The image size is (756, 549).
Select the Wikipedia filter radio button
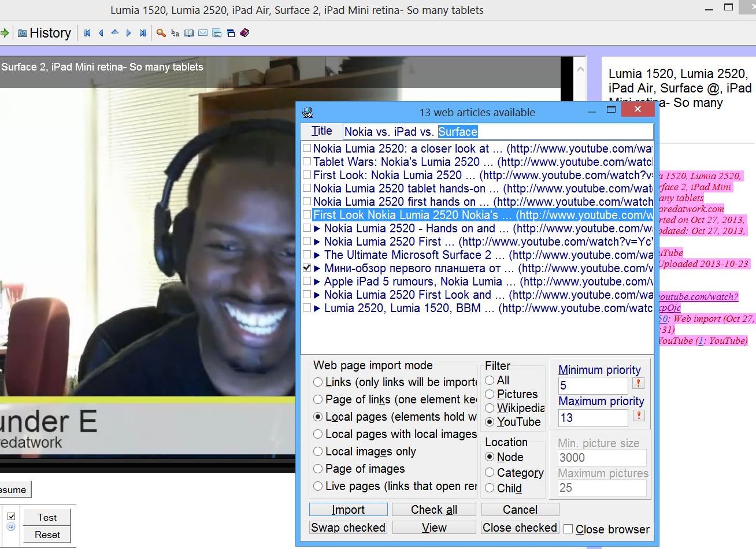click(490, 408)
